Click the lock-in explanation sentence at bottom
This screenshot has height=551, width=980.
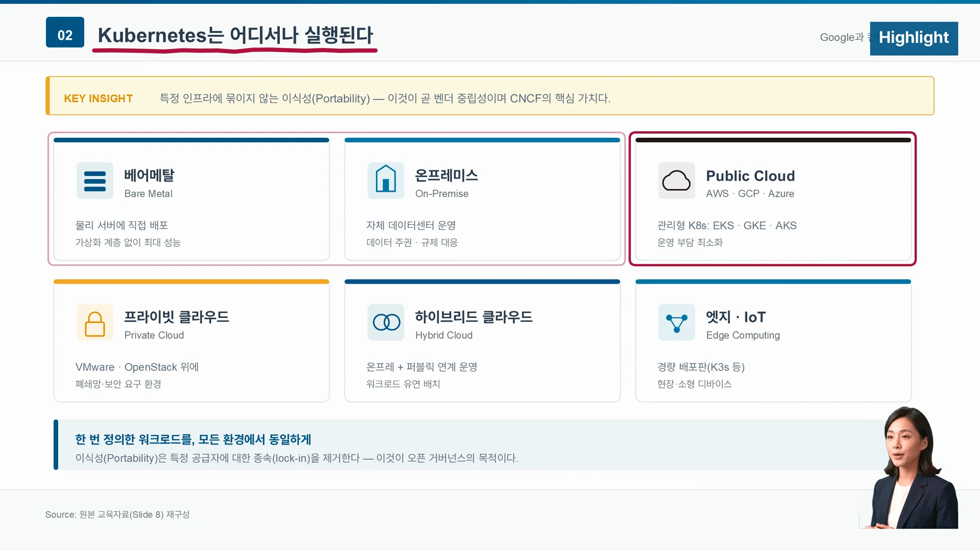(x=297, y=458)
